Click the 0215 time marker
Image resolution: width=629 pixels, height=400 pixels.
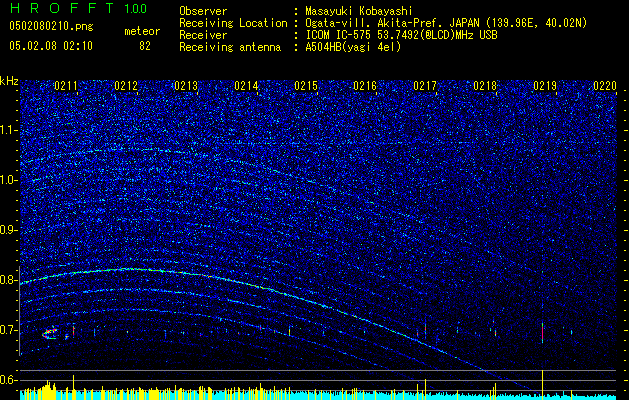306,86
